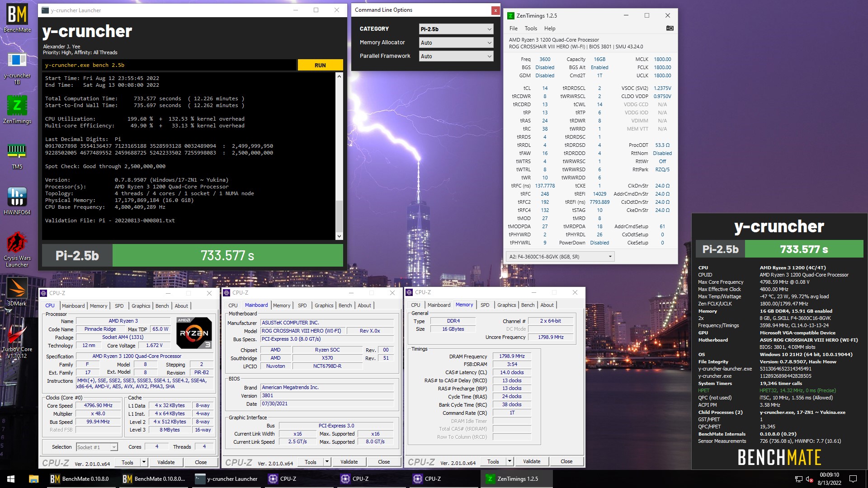The height and width of the screenshot is (488, 868).
Task: Select Bench tab in first CPU-Z window
Action: 162,306
